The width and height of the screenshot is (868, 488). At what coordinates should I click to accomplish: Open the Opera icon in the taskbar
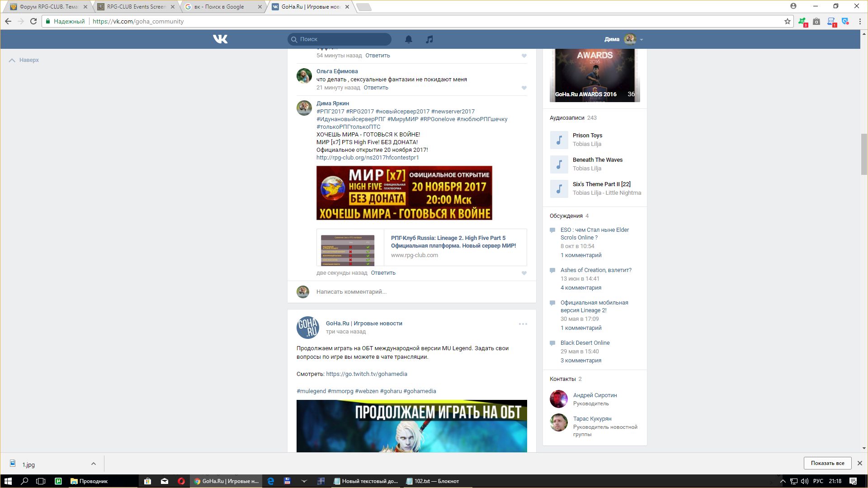pos(181,481)
